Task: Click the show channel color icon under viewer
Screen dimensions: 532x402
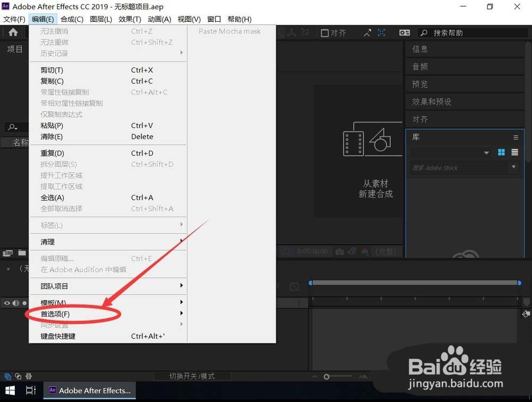Action: 365,252
